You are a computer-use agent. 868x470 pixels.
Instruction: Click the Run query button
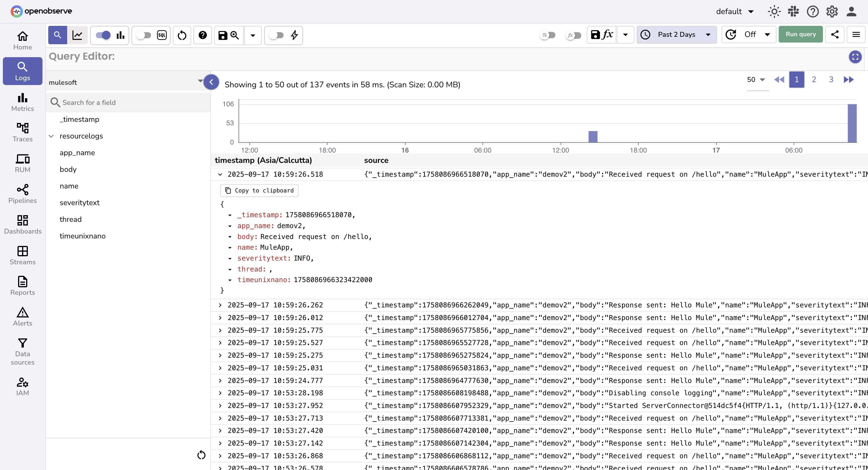[x=801, y=34]
